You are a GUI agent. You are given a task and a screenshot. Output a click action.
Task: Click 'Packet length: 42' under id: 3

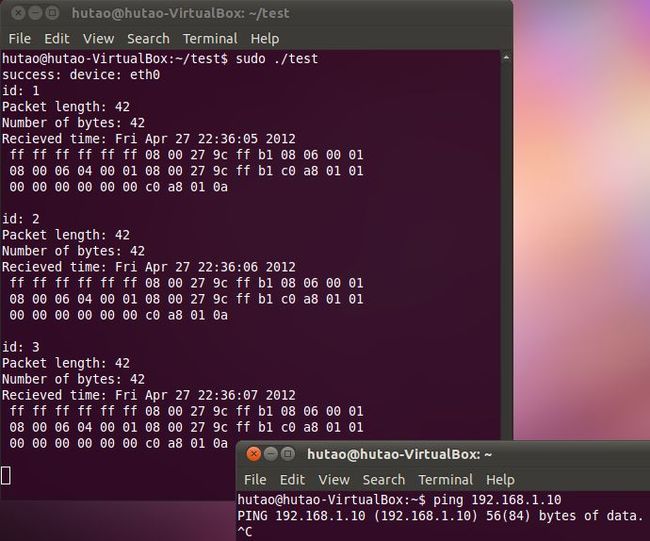point(66,363)
